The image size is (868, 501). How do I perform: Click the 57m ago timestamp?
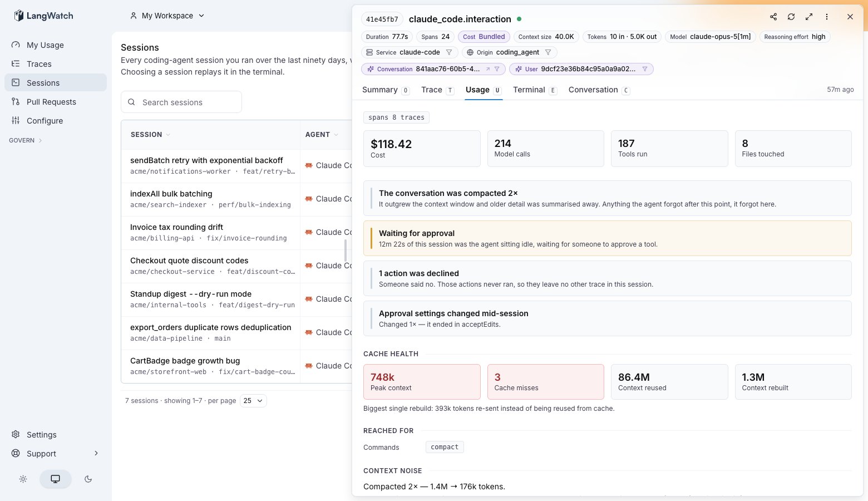[x=840, y=90]
